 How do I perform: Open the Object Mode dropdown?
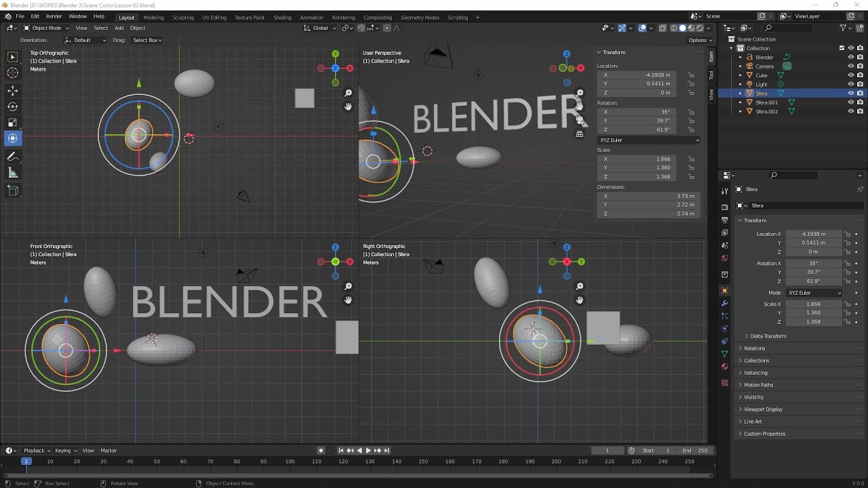click(x=46, y=28)
